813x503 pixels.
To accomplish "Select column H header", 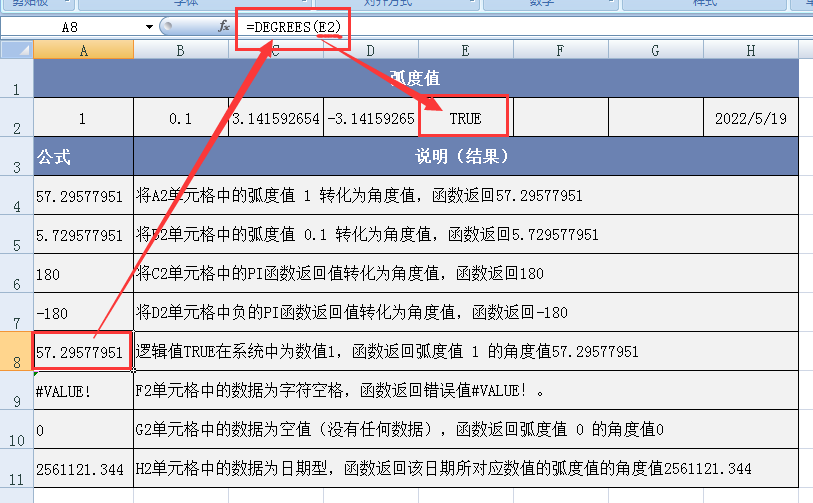I will pos(751,50).
